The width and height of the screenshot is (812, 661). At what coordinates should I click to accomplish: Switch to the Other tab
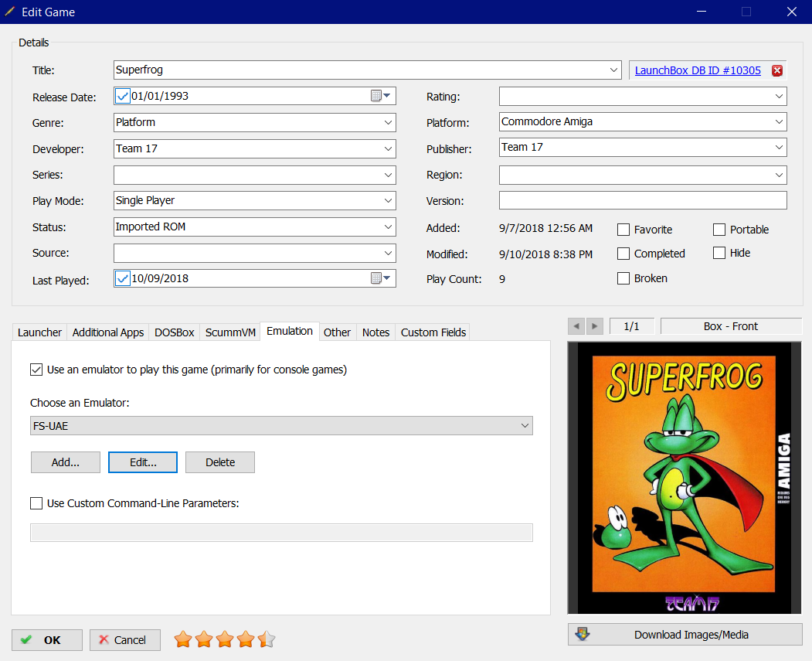[x=337, y=332]
